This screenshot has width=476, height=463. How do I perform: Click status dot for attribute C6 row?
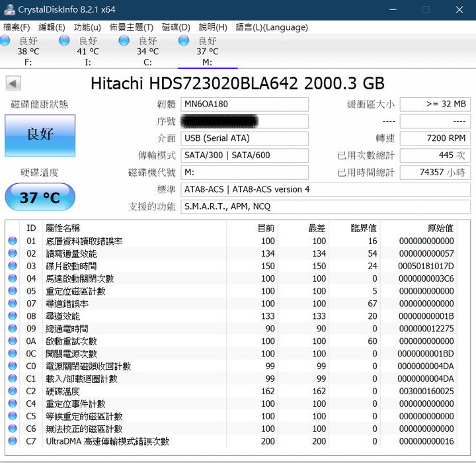tap(13, 429)
